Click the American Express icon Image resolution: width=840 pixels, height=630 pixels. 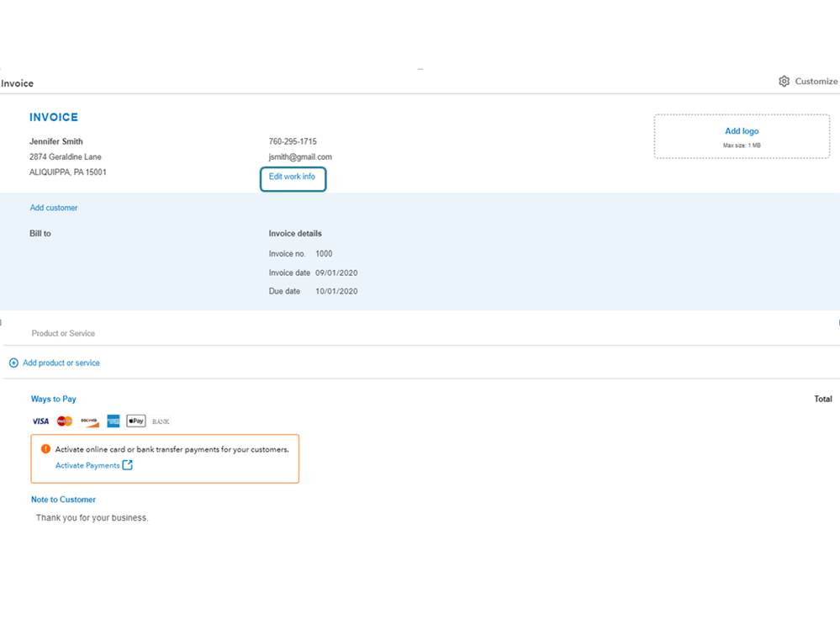[113, 421]
